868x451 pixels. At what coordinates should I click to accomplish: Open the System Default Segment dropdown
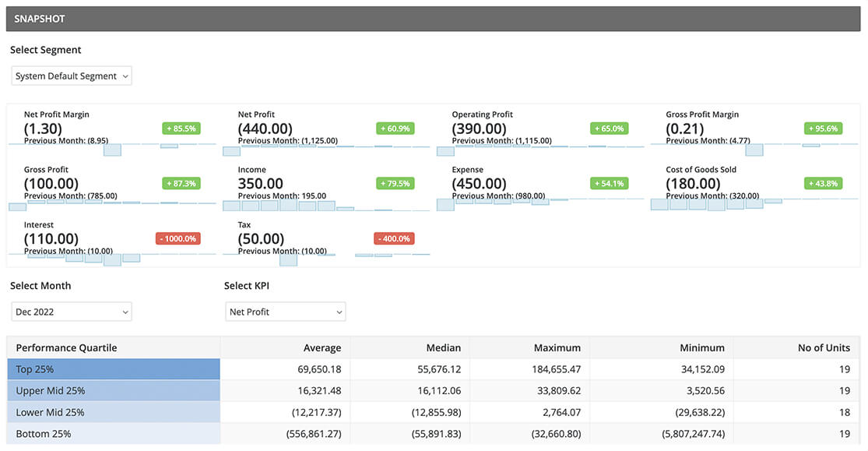tap(72, 76)
